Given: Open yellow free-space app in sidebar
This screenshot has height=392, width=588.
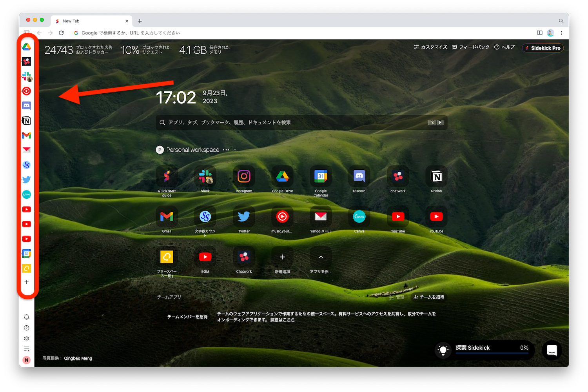Looking at the screenshot, I should coord(27,269).
